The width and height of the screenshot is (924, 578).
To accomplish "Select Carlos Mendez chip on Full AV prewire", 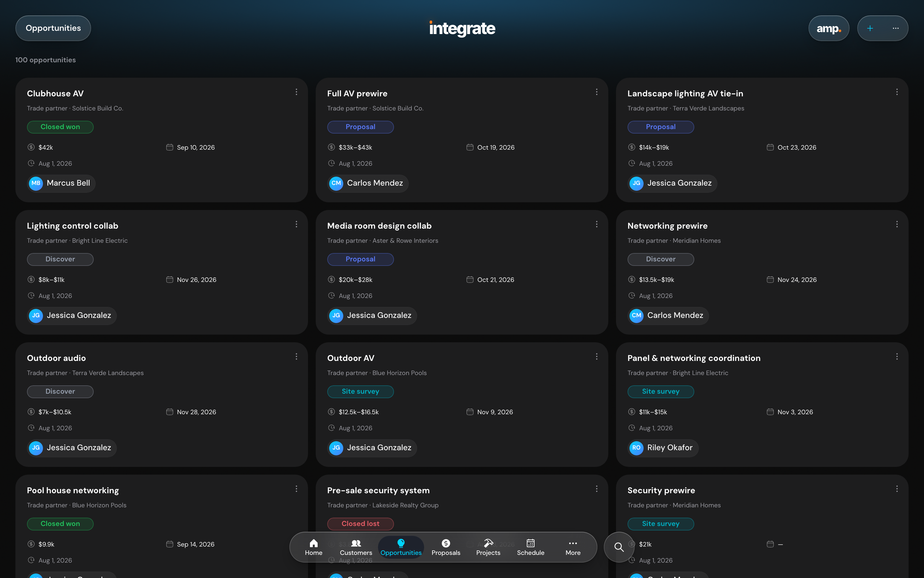I will (x=368, y=183).
